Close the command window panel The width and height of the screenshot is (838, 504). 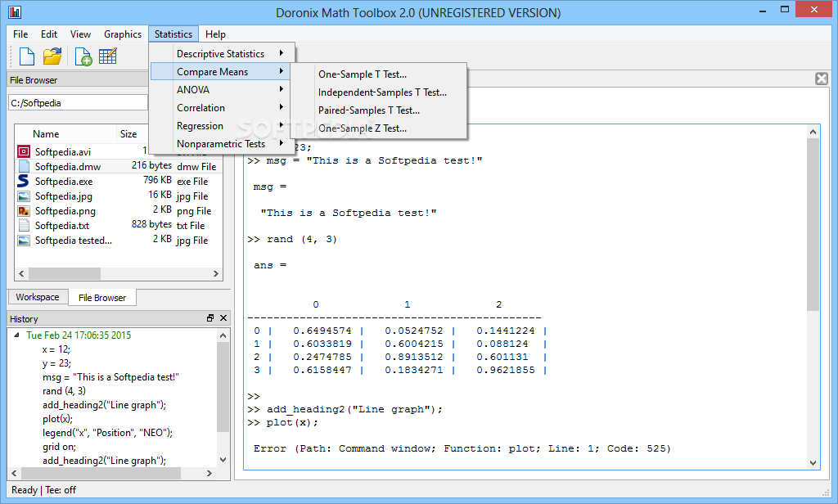[x=822, y=79]
